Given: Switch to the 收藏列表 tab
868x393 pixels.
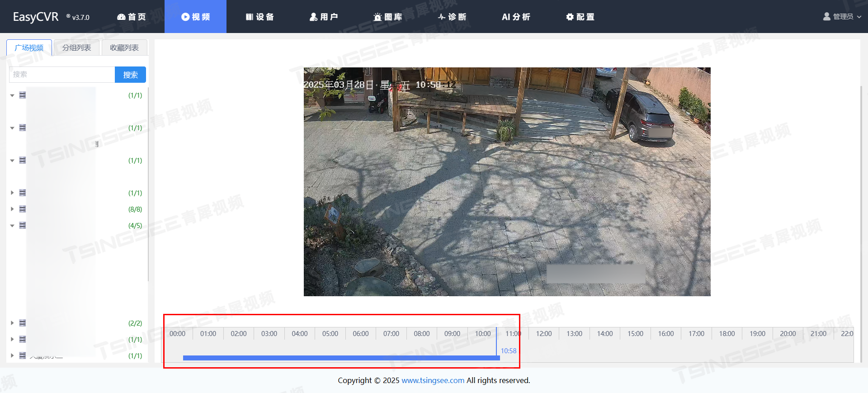Looking at the screenshot, I should point(124,47).
